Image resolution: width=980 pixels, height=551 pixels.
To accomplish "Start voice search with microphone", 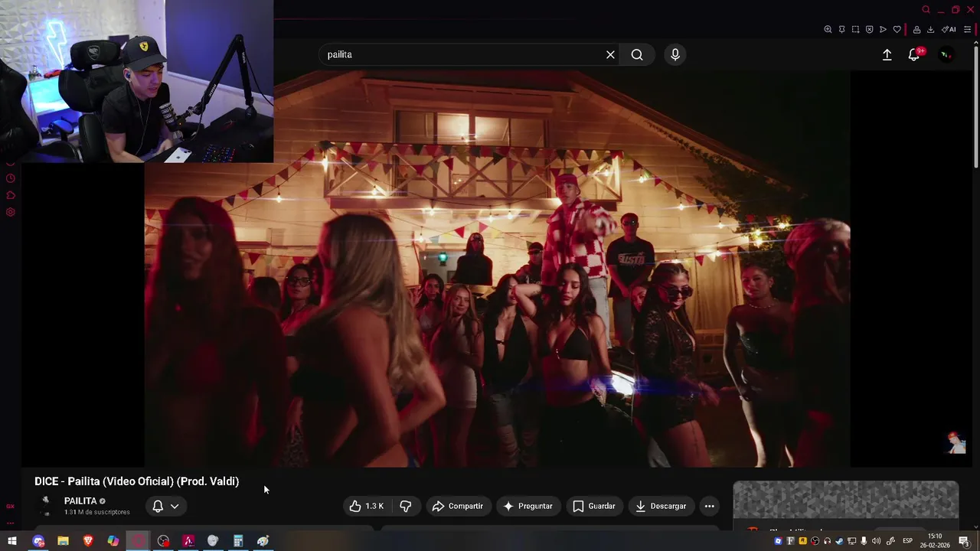I will click(675, 54).
